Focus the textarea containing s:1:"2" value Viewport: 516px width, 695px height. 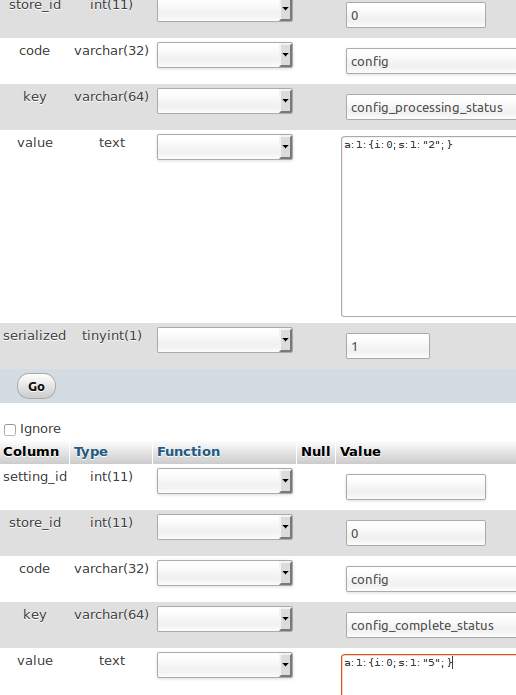429,226
